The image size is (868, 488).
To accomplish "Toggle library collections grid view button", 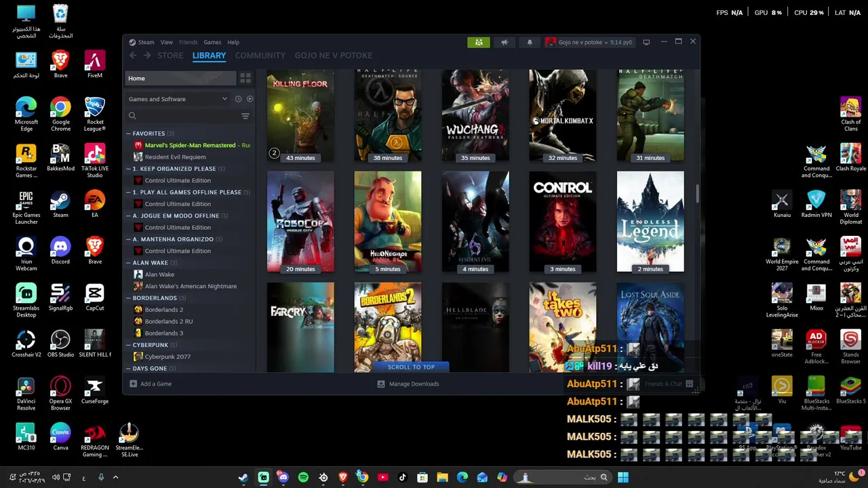I will click(x=245, y=79).
